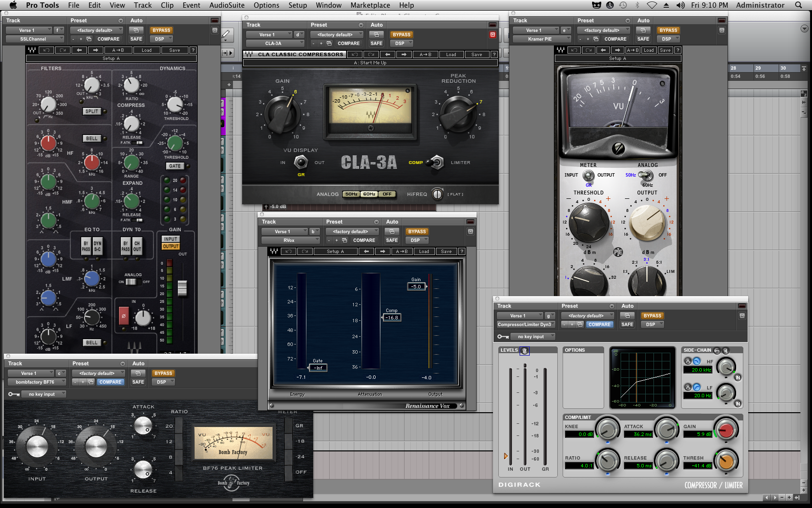Click side-chain listen speaker icon in Dyn3
This screenshot has height=508, width=812.
click(x=725, y=350)
